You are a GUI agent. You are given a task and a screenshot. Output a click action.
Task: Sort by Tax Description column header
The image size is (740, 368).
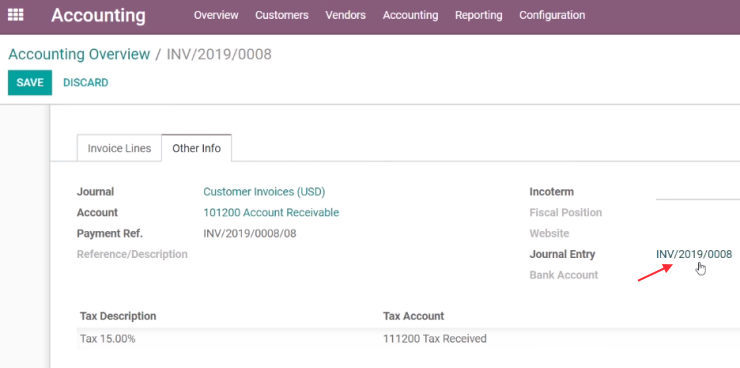118,316
